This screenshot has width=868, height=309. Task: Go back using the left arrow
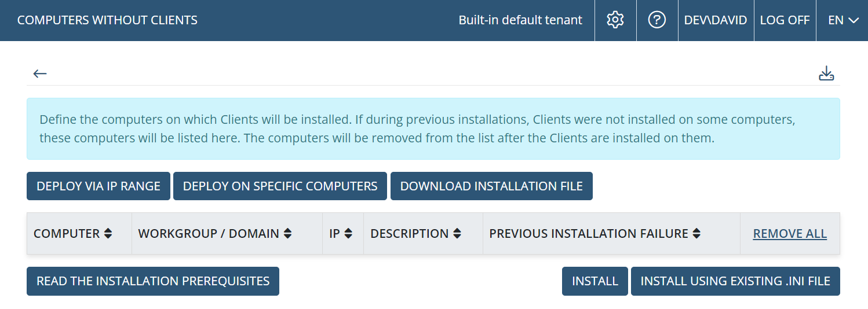coord(40,73)
